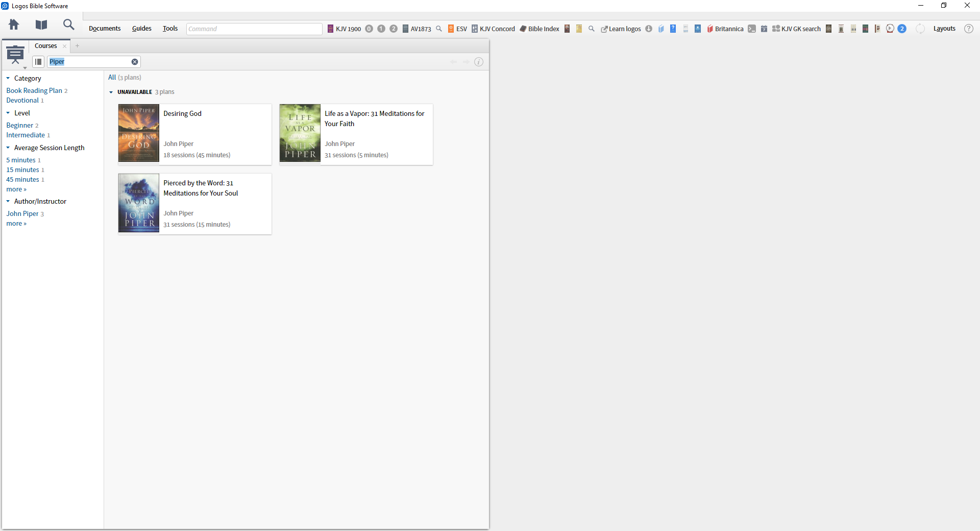Image resolution: width=980 pixels, height=531 pixels.
Task: Filter by Devotional category
Action: point(22,101)
